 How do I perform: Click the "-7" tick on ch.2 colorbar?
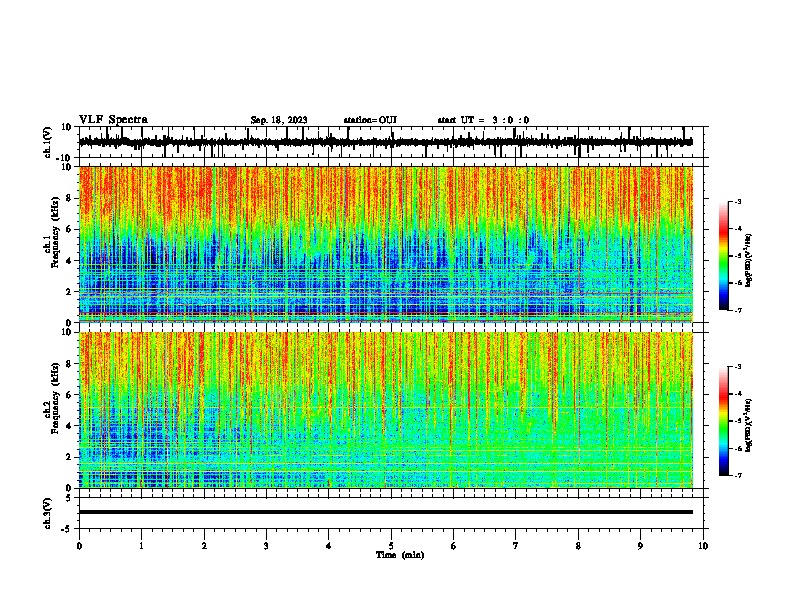click(x=737, y=475)
